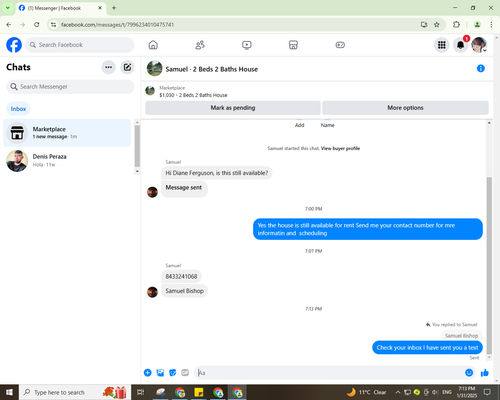The height and width of the screenshot is (400, 500).
Task: Open the Denis Peraza conversation
Action: coord(67,160)
